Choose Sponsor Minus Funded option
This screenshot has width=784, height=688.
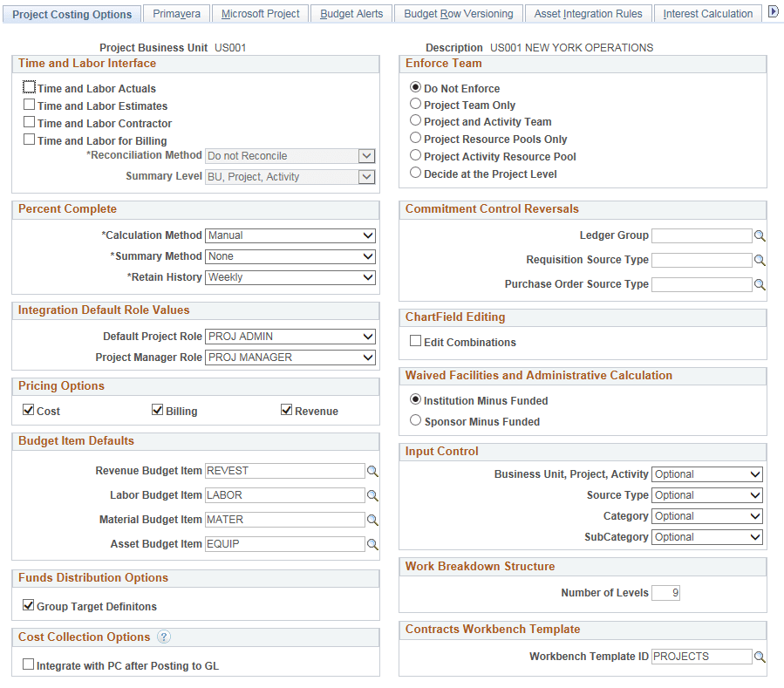(x=415, y=419)
